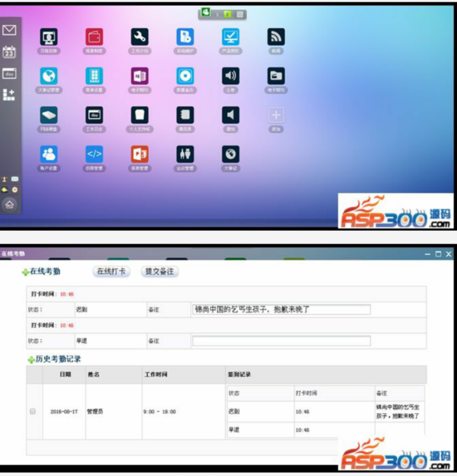
Task: Click the plus 添加 app tile
Action: (x=276, y=115)
